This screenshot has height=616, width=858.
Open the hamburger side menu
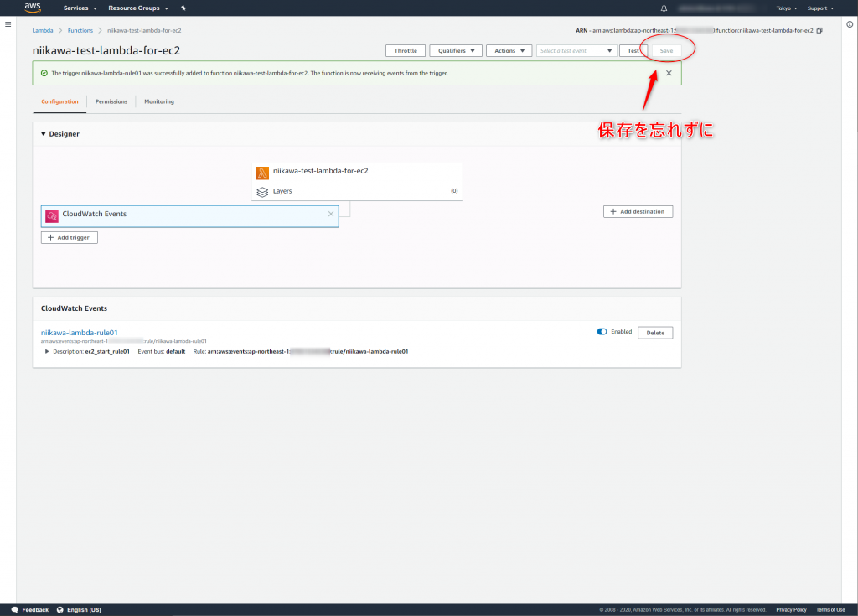8,24
